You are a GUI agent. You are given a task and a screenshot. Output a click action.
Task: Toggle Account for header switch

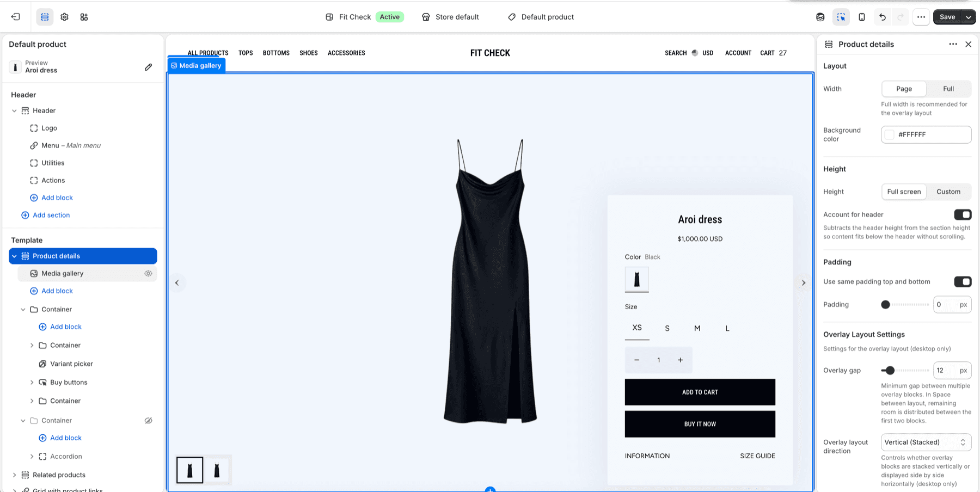[x=963, y=214]
